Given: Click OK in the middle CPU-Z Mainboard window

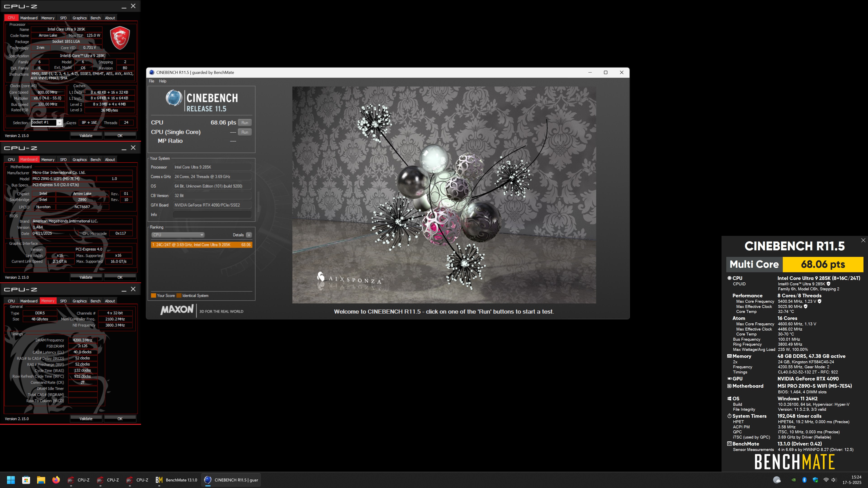Looking at the screenshot, I should pyautogui.click(x=120, y=277).
